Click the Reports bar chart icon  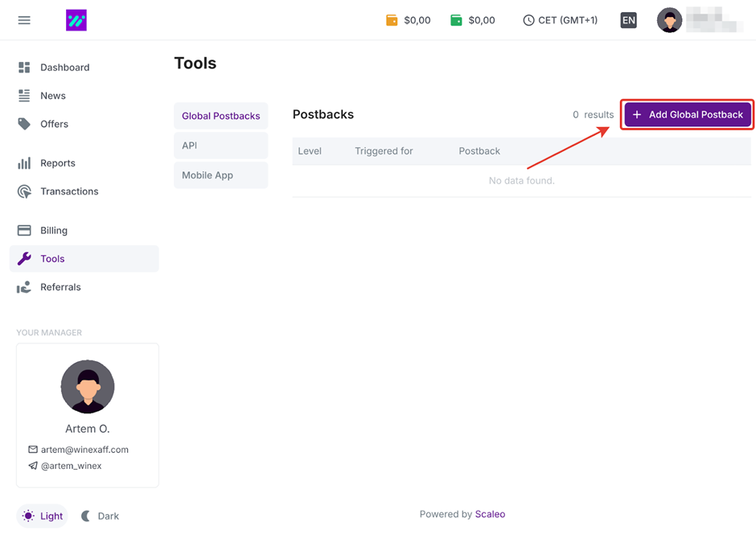[24, 163]
